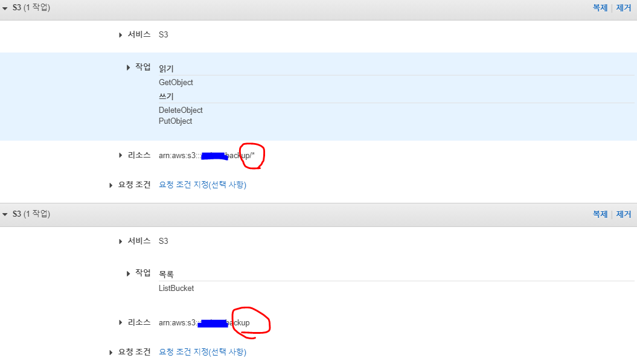The height and width of the screenshot is (364, 637).
Task: Expand the 리소스 row with backup/* ARN
Action: (120, 155)
